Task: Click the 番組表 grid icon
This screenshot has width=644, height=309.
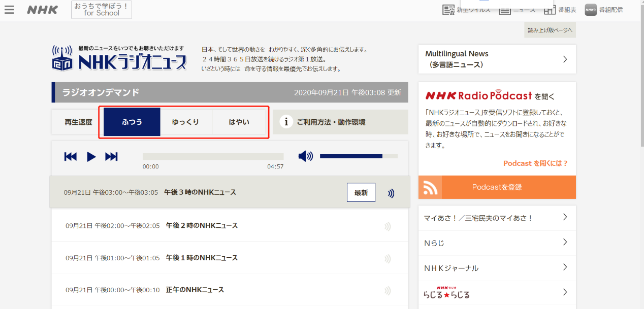Action: [x=550, y=10]
